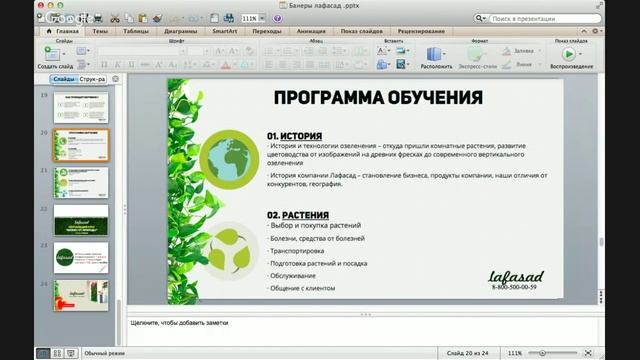Screen dimensions: 640x360
Task: Click the Print icon in toolbar
Action: [x=98, y=18]
